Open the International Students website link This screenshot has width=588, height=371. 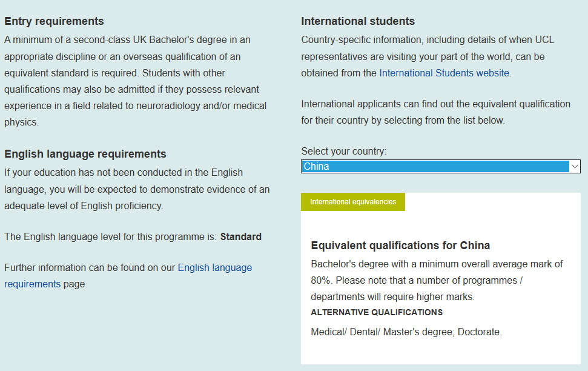click(444, 73)
